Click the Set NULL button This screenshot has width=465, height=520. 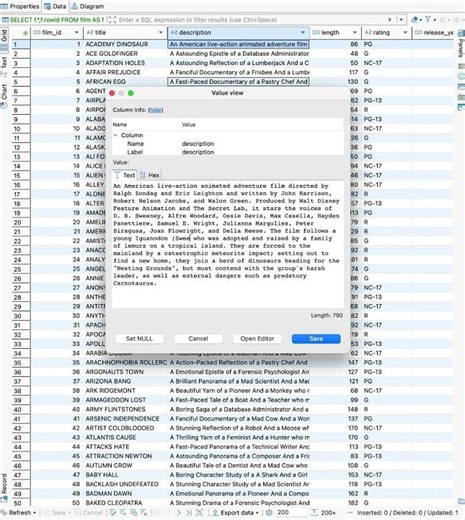point(139,339)
